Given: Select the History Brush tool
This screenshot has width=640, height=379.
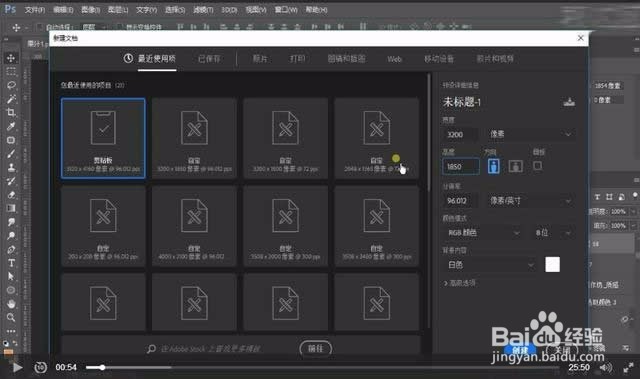Looking at the screenshot, I should pyautogui.click(x=11, y=181).
